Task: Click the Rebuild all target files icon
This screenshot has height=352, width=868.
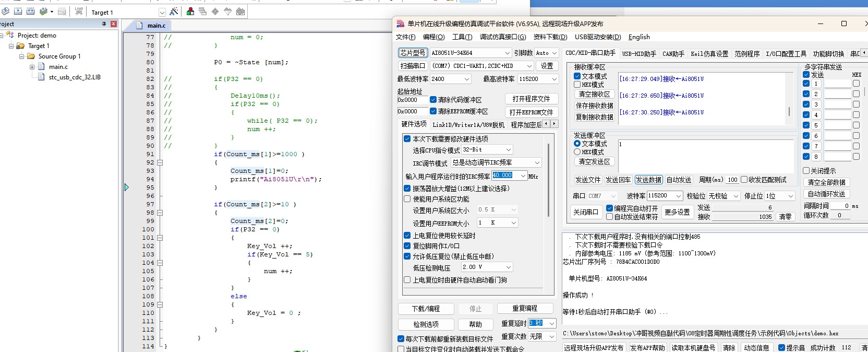Action: (x=31, y=11)
